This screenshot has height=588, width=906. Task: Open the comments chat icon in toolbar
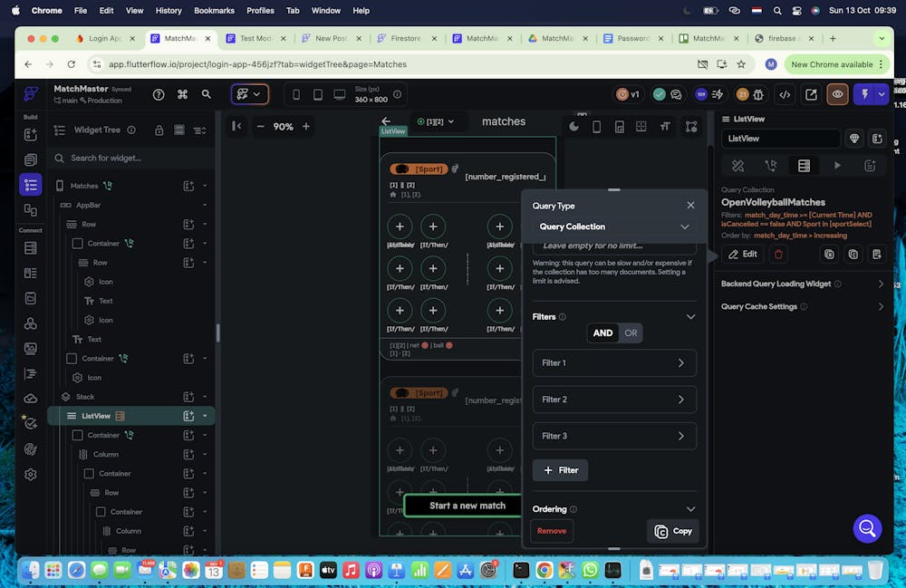click(676, 94)
